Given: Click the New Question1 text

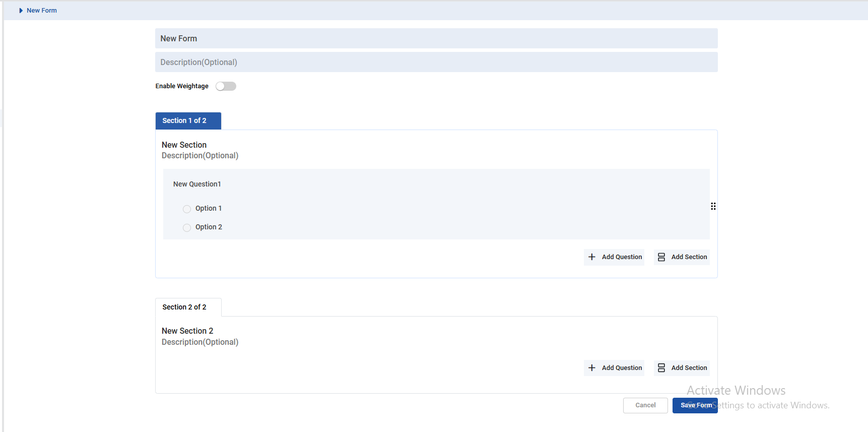Looking at the screenshot, I should coord(197,184).
